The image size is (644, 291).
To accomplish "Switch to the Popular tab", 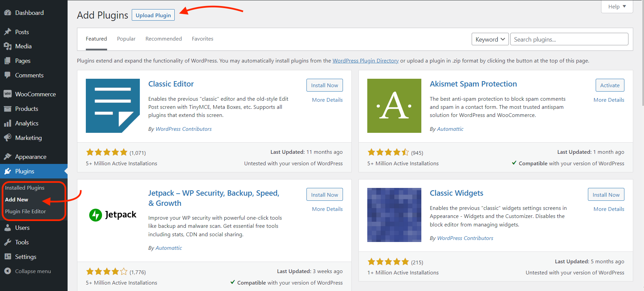I will (x=126, y=39).
